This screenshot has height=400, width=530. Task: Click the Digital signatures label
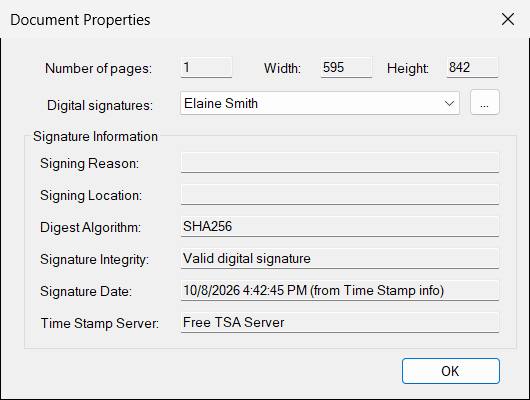coord(100,105)
